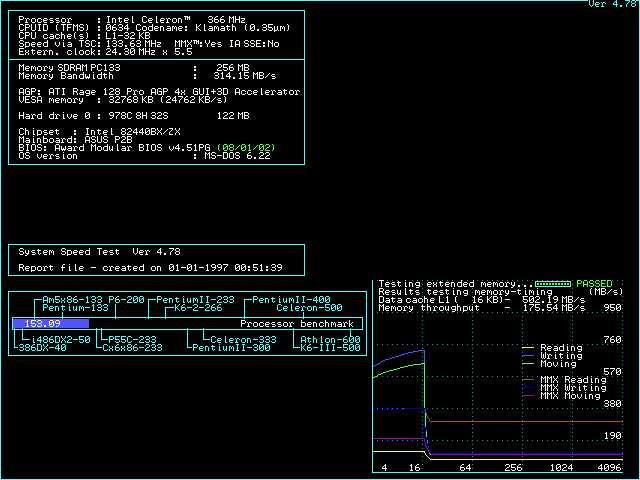Click the green BIOS date 08/01/02
This screenshot has height=480, width=640.
coord(246,148)
